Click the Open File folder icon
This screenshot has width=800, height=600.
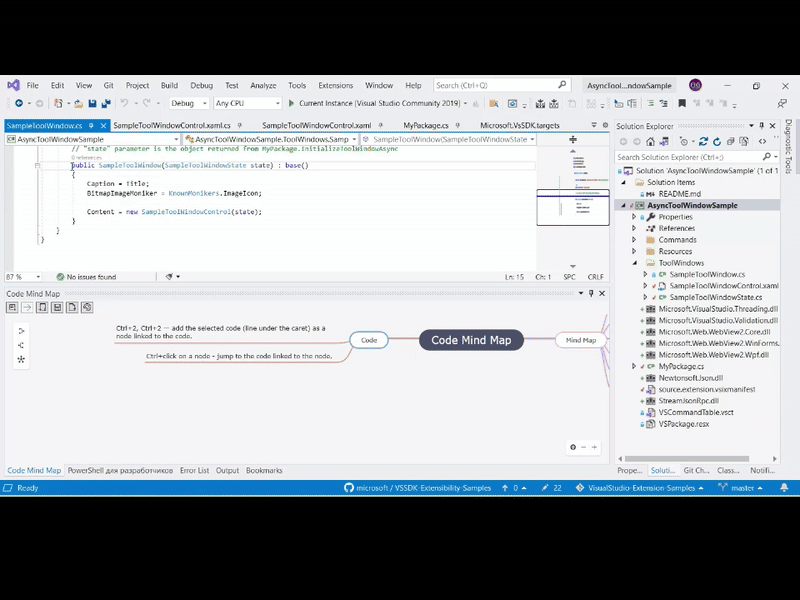[x=78, y=104]
